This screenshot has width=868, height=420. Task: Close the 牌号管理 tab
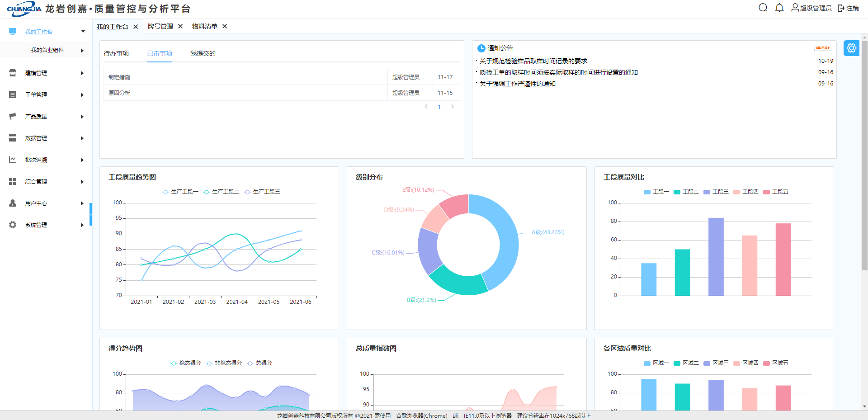[180, 26]
